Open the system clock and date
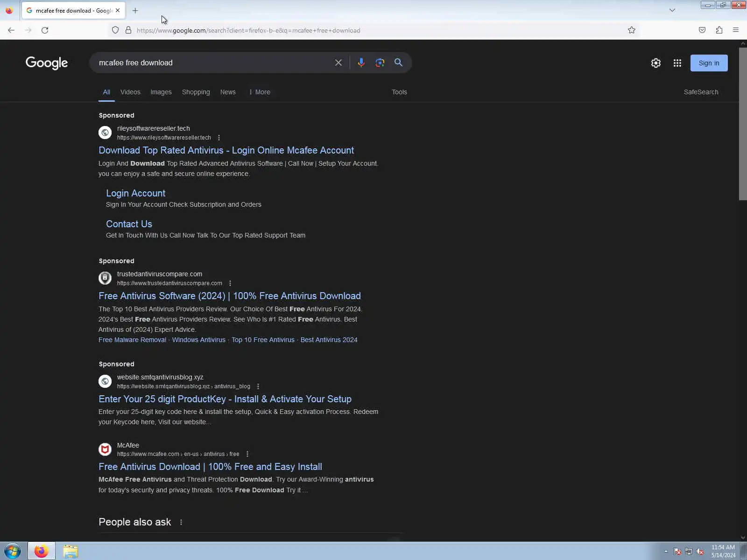This screenshot has width=747, height=560. click(723, 551)
